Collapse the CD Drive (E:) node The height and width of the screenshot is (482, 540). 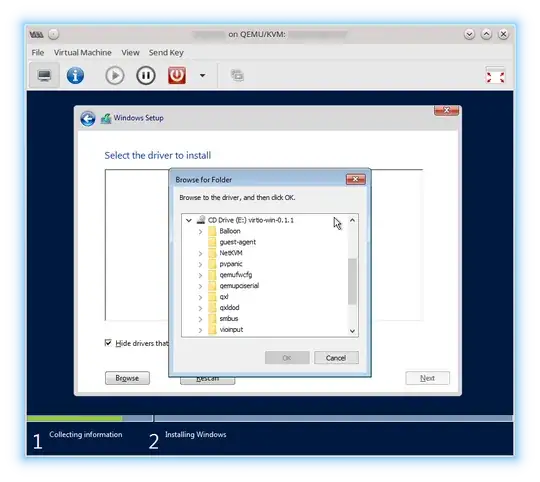pos(189,220)
